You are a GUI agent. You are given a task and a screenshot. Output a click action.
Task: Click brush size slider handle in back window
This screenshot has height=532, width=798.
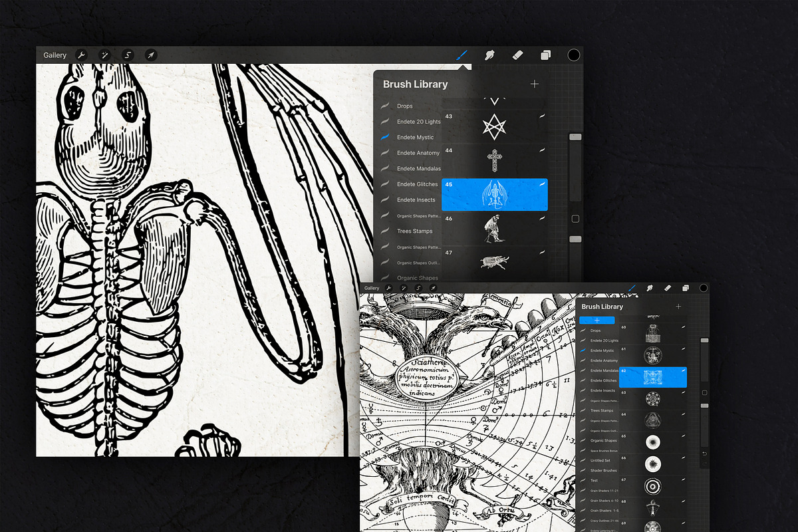coord(575,136)
